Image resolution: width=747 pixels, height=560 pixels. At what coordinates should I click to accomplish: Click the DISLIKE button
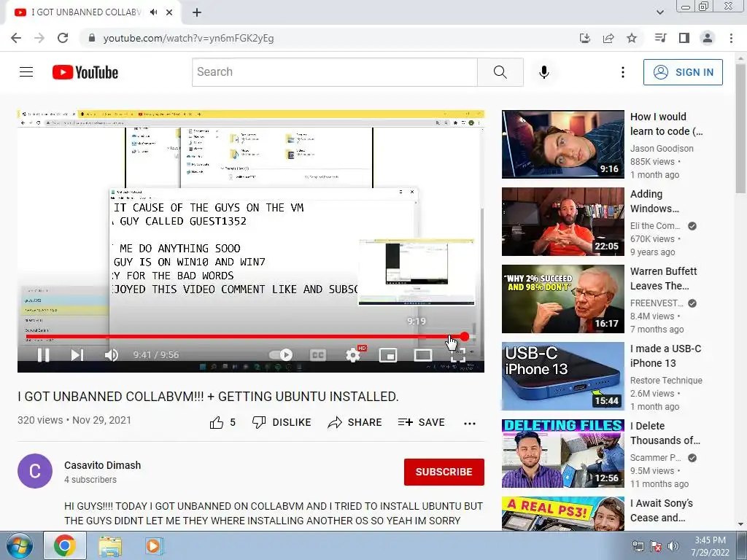point(282,422)
